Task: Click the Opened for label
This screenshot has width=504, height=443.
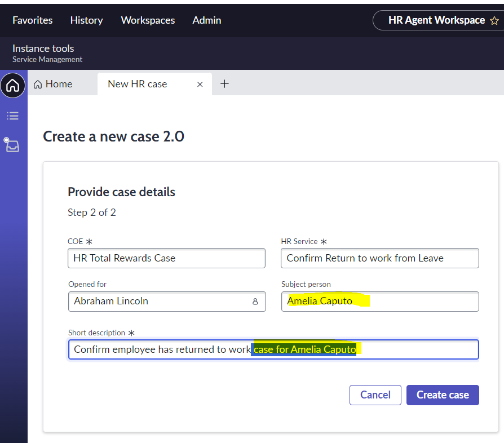Action: [x=87, y=284]
